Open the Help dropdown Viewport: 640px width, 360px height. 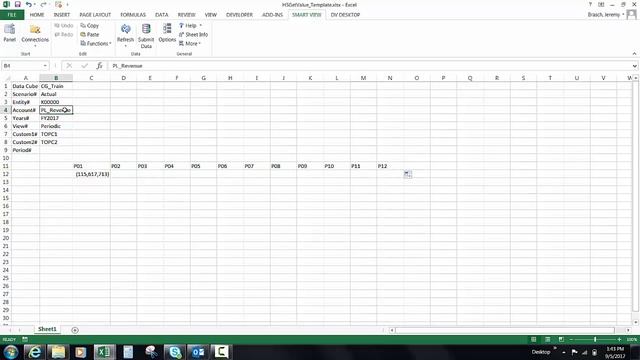[191, 25]
